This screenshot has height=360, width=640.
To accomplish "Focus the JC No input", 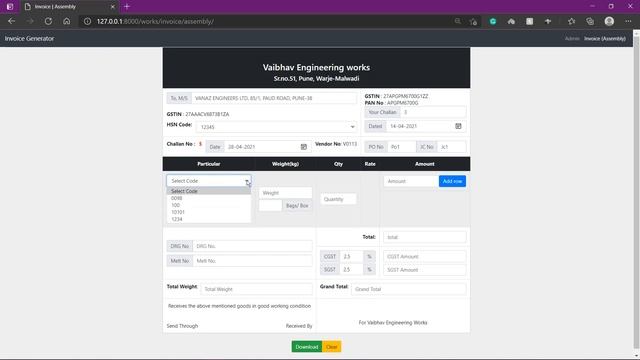I will pos(451,147).
